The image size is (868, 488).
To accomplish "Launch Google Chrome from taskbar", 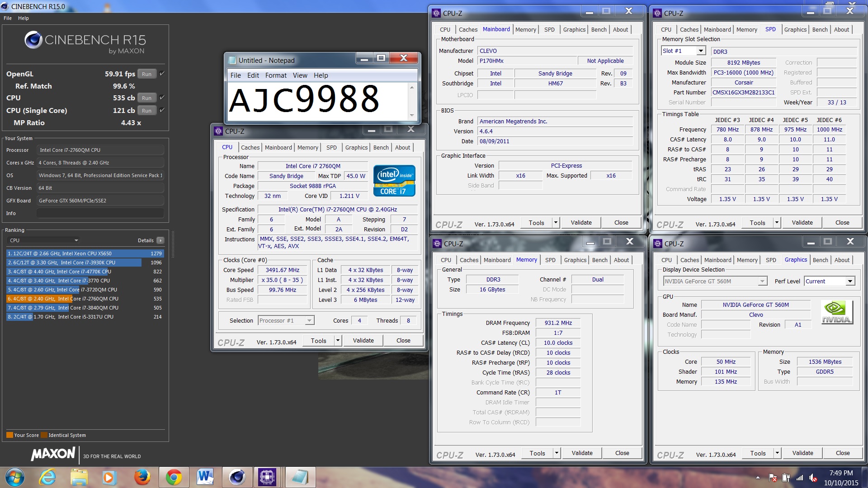I will point(174,477).
